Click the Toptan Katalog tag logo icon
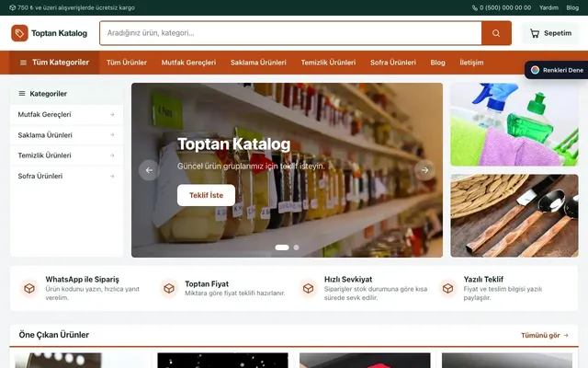 (19, 33)
